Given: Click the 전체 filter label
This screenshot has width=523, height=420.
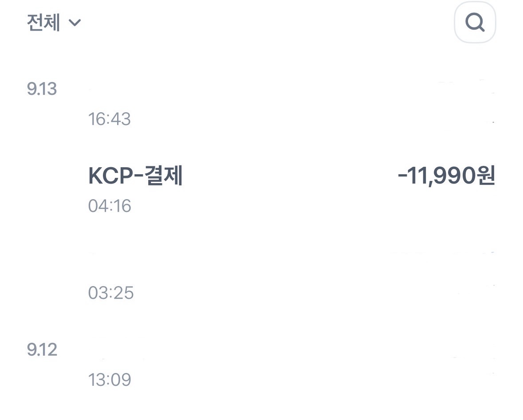Looking at the screenshot, I should click(43, 23).
